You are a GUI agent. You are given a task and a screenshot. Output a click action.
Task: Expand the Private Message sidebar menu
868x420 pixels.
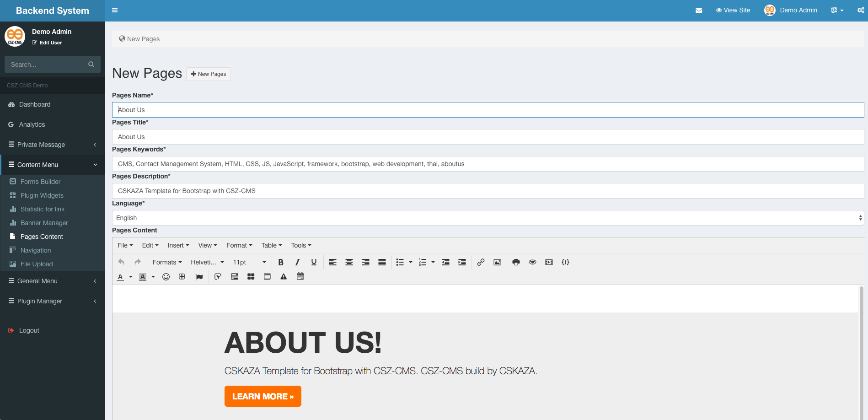(53, 145)
